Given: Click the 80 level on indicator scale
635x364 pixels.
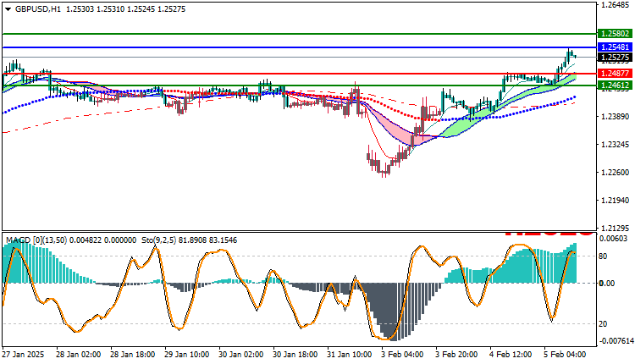Looking at the screenshot, I should click(x=603, y=256).
